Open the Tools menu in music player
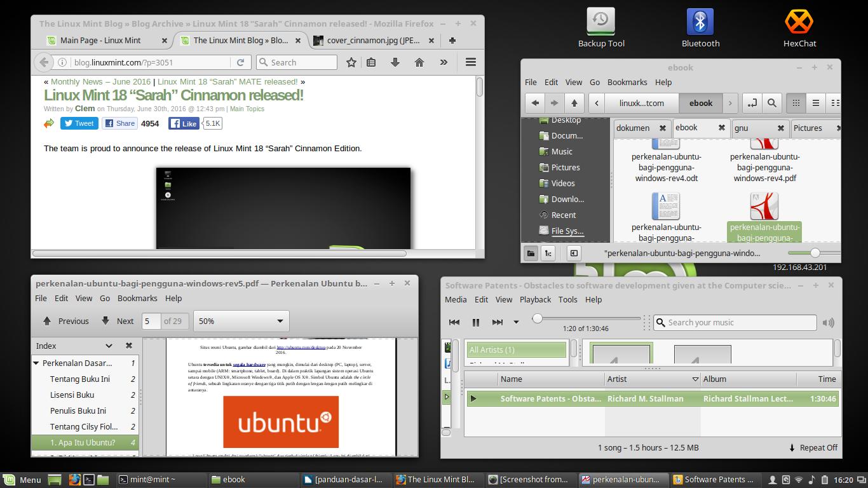 coord(568,299)
